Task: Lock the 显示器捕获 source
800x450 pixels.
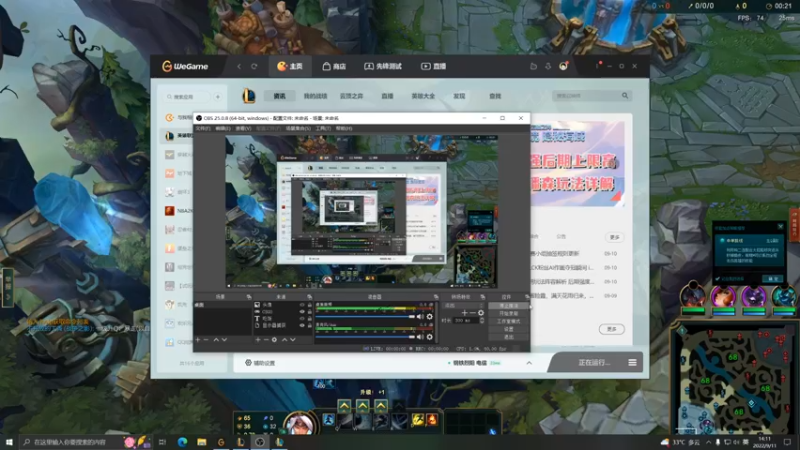Action: 309,325
